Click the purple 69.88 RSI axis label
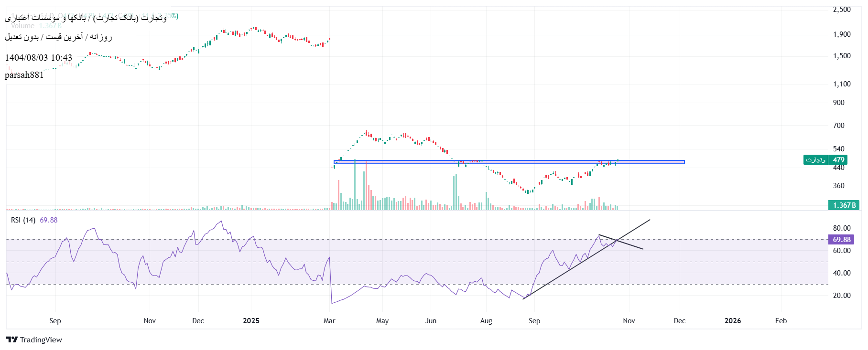Viewport: 868px width, 350px height. 841,240
